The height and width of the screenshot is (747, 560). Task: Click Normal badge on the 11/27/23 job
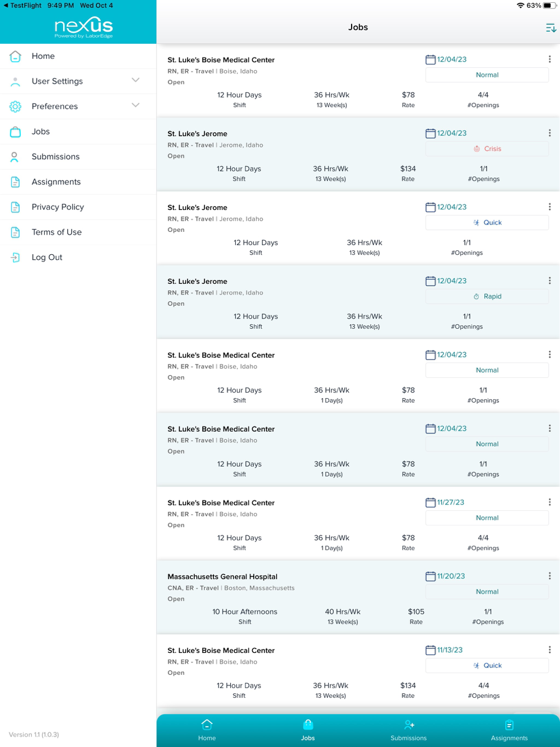pos(487,518)
